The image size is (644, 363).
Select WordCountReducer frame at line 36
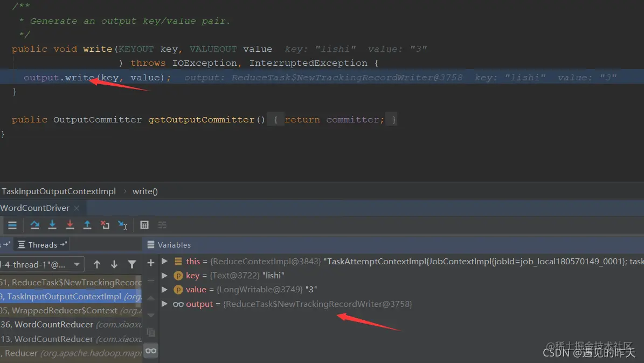coord(71,325)
